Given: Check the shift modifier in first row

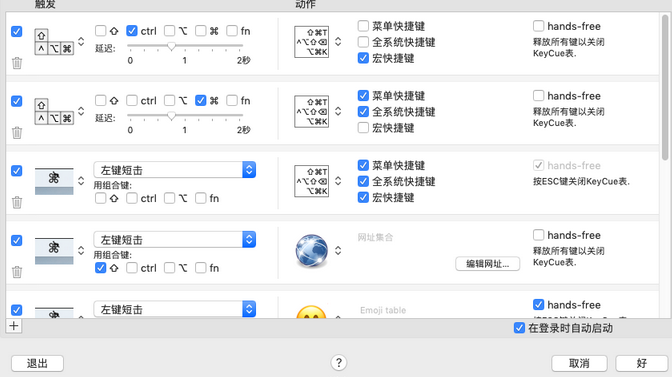Looking at the screenshot, I should [x=100, y=31].
